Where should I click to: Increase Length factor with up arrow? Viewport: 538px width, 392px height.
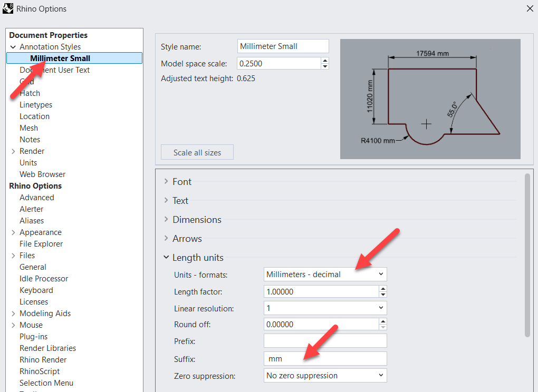click(383, 289)
